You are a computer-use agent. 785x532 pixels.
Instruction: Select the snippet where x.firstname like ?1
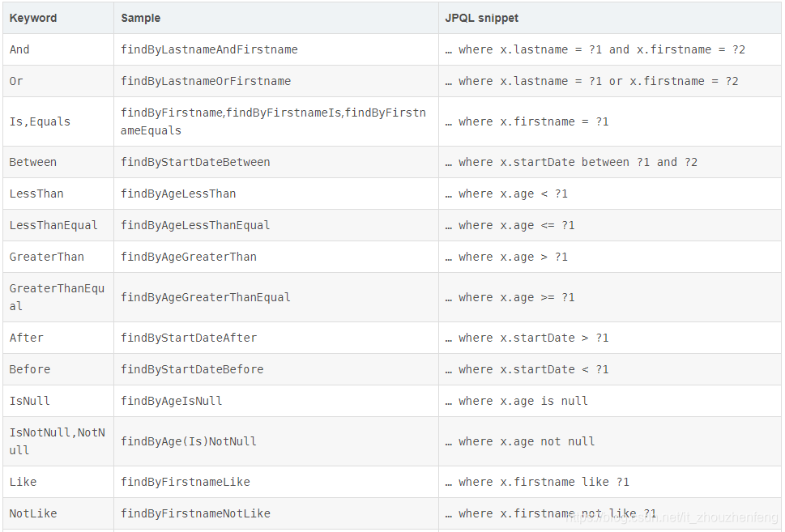537,481
